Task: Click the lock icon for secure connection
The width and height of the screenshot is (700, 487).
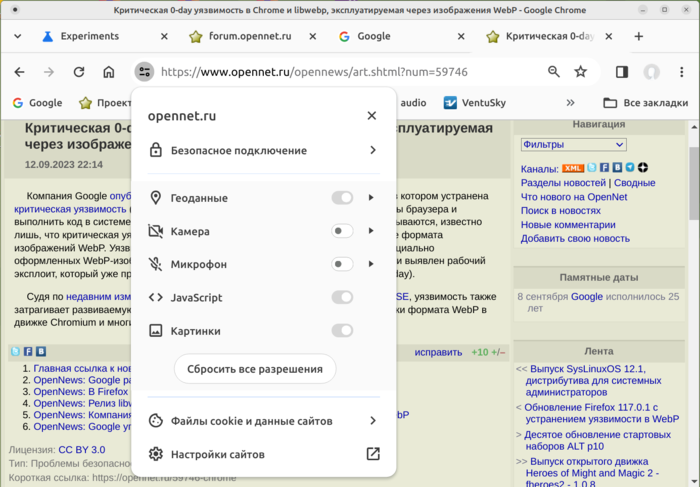Action: [155, 150]
